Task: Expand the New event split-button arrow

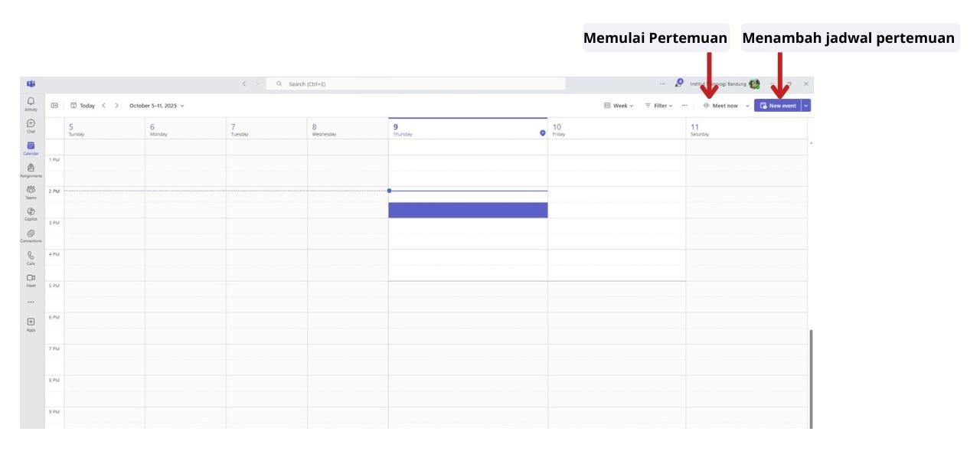Action: pos(806,106)
